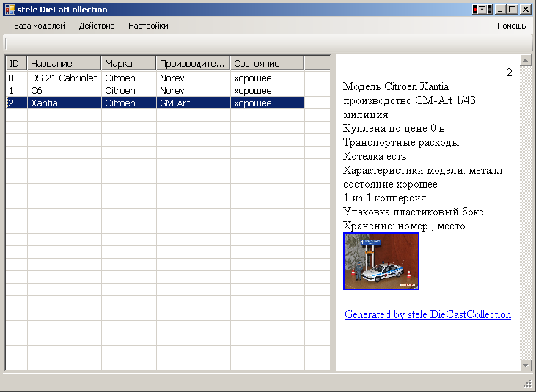The width and height of the screenshot is (536, 392).
Task: Select the DS 21 Cabriolet row
Action: tap(155, 78)
